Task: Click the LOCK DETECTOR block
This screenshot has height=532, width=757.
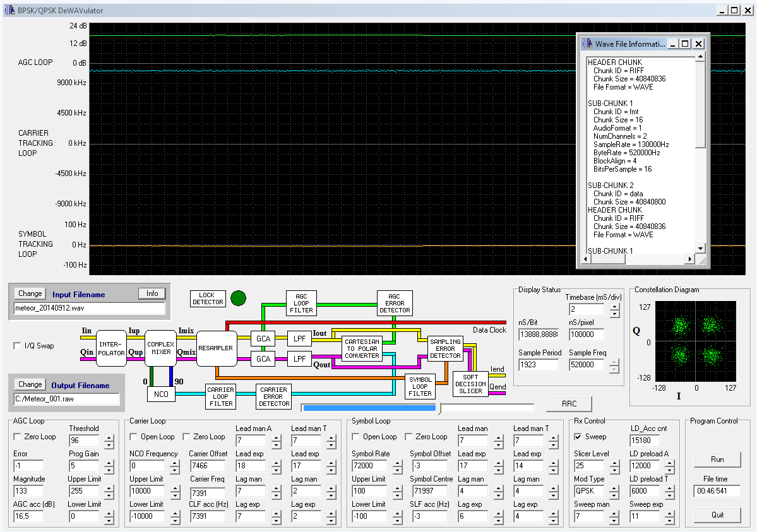Action: (208, 299)
